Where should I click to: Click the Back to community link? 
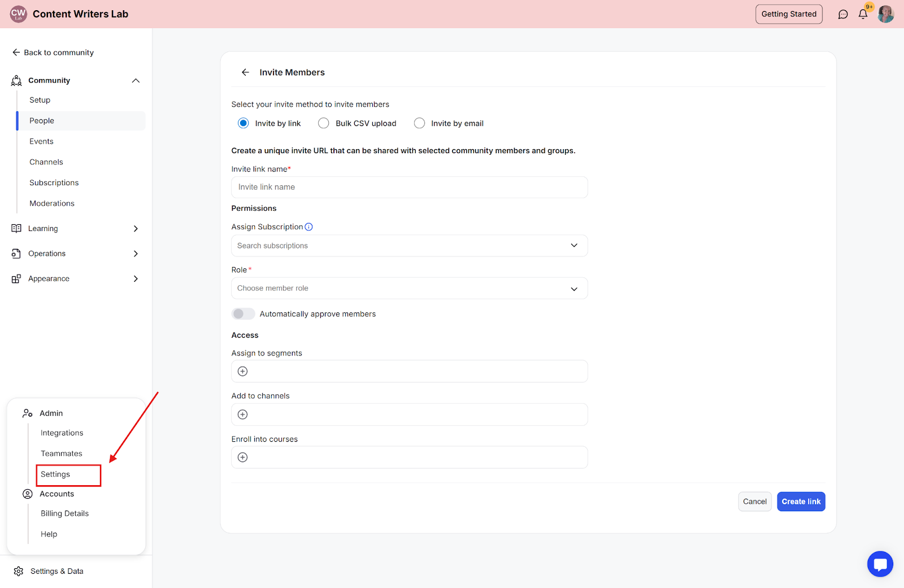point(53,53)
